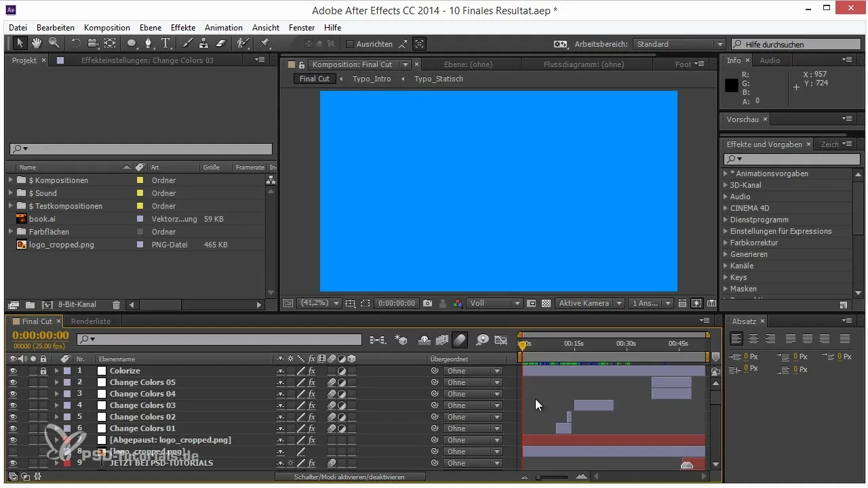Click Schalter/Modi aktivieren/deaktivieren button
The image size is (868, 488).
point(350,477)
